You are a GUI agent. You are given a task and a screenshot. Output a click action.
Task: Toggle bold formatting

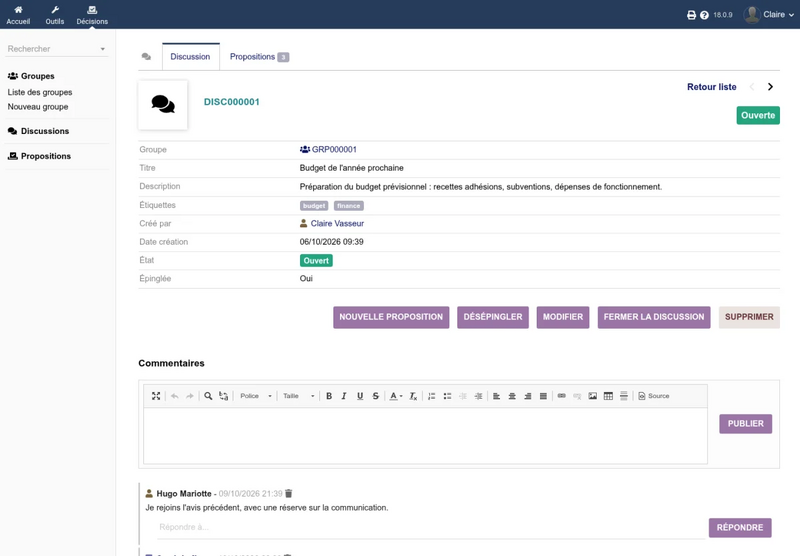click(x=329, y=396)
